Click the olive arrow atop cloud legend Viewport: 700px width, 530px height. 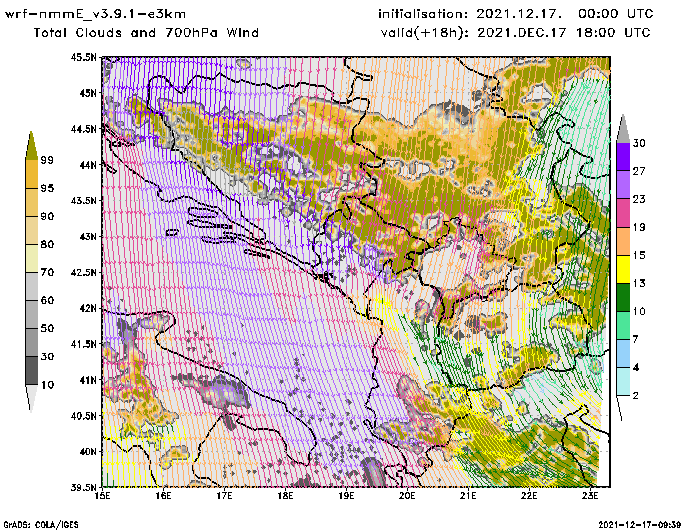31,146
